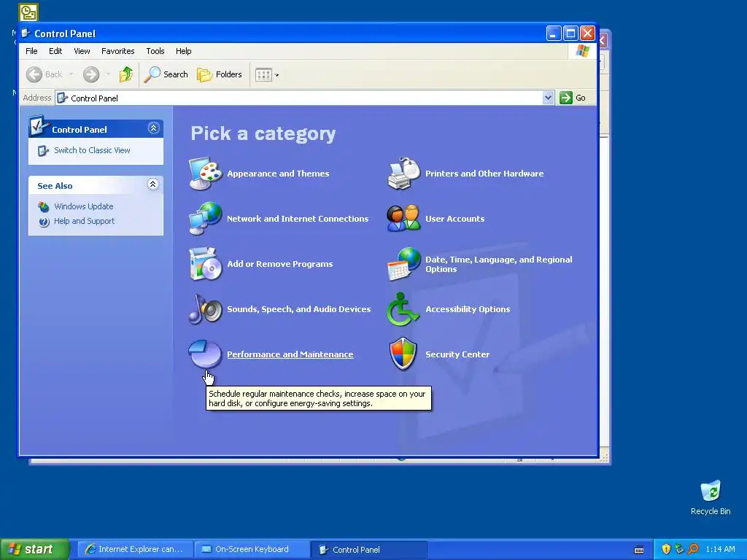Screen dimensions: 747x560
Task: Click the Switch to Classic View icon
Action: [43, 150]
